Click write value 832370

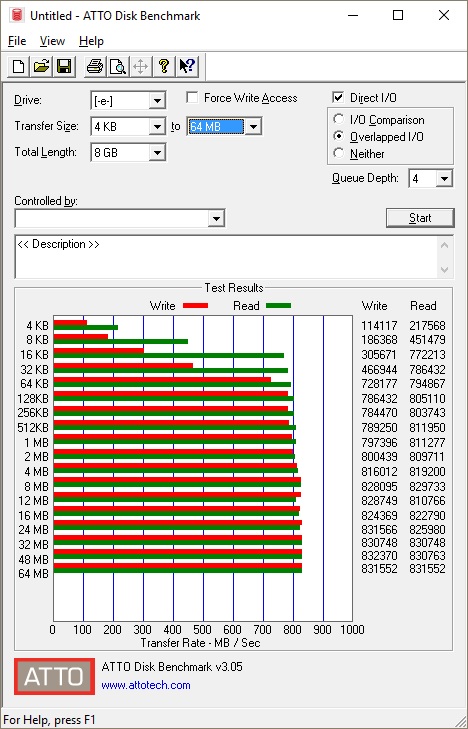pyautogui.click(x=379, y=556)
